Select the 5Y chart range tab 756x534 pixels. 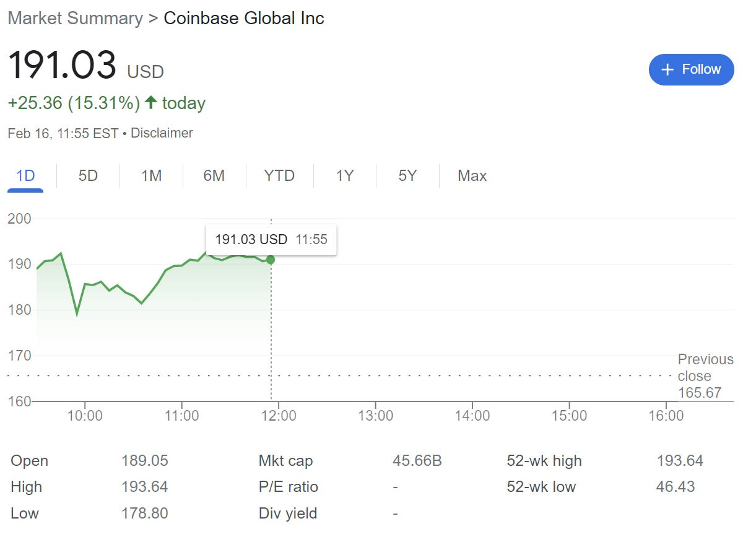[407, 176]
